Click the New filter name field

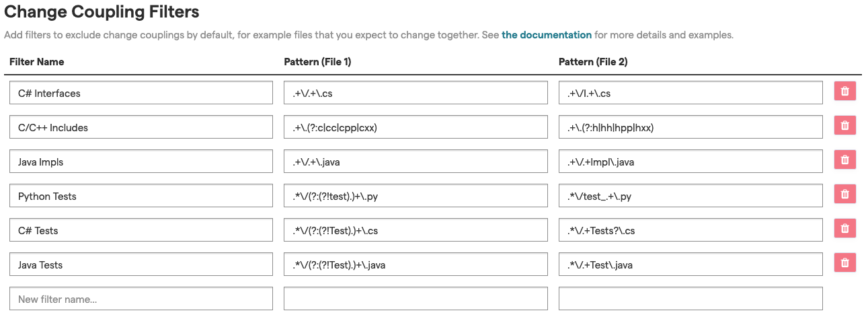(x=141, y=299)
